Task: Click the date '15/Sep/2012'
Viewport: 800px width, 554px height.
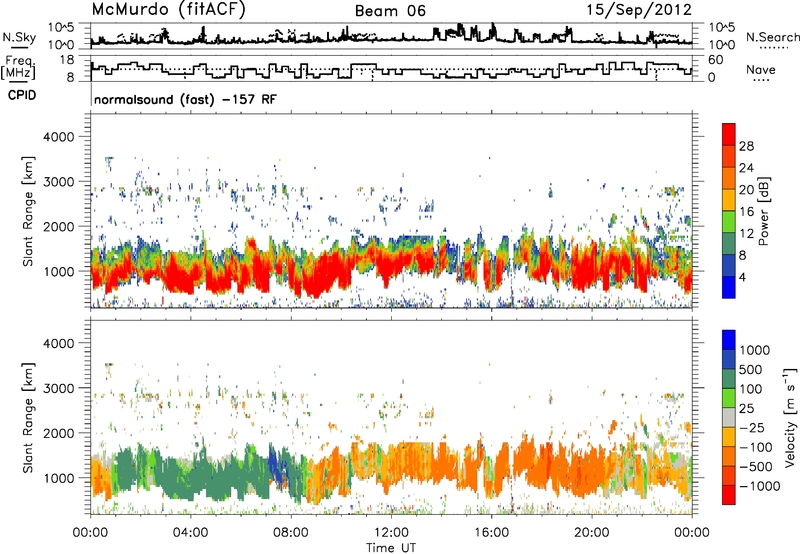Action: click(639, 10)
